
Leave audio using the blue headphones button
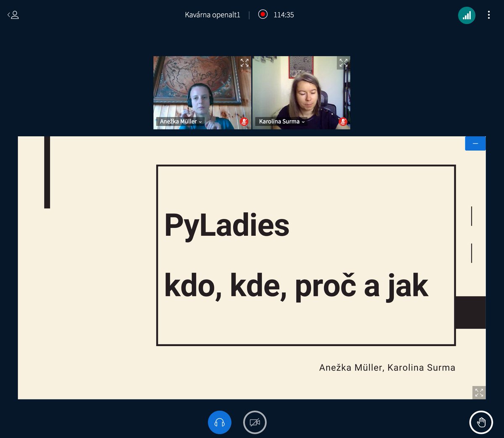point(220,422)
